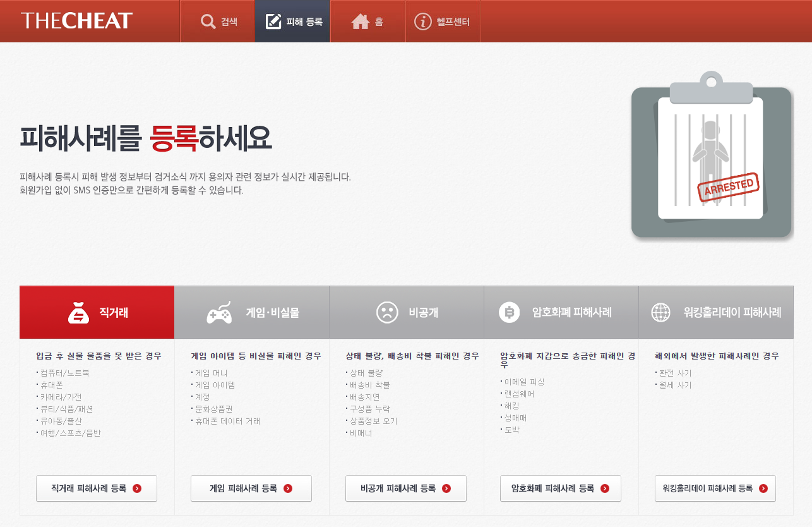The image size is (812, 527).
Task: Go to 헬프센터 from the top menu
Action: 443,21
